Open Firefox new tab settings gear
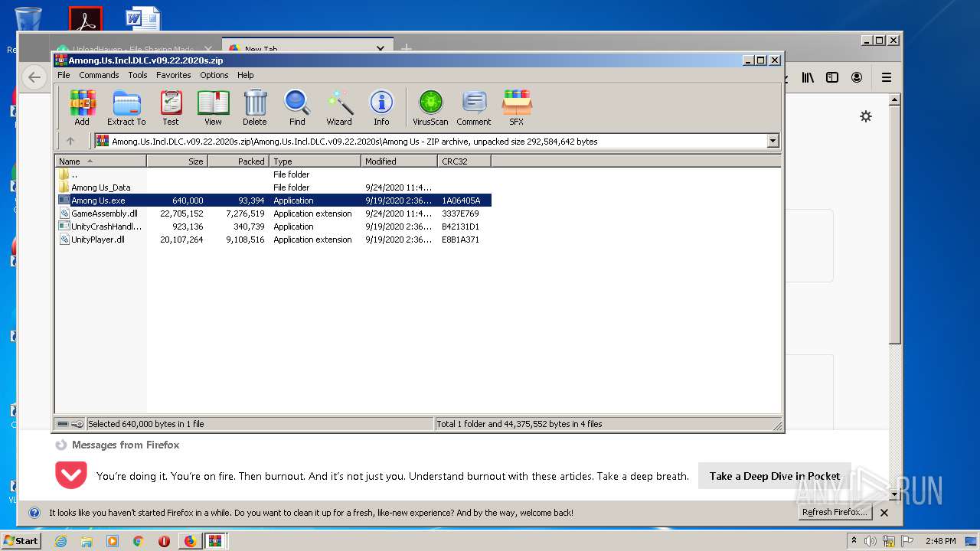980x551 pixels. 866,116
